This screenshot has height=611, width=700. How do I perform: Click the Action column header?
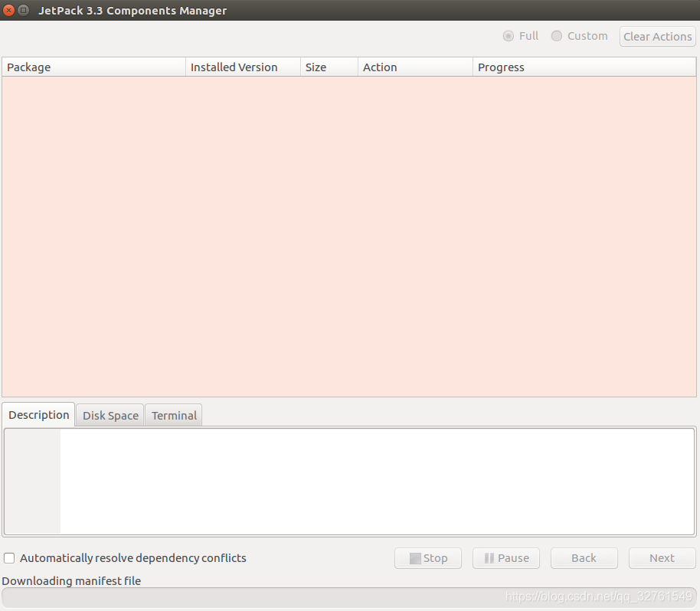point(415,67)
